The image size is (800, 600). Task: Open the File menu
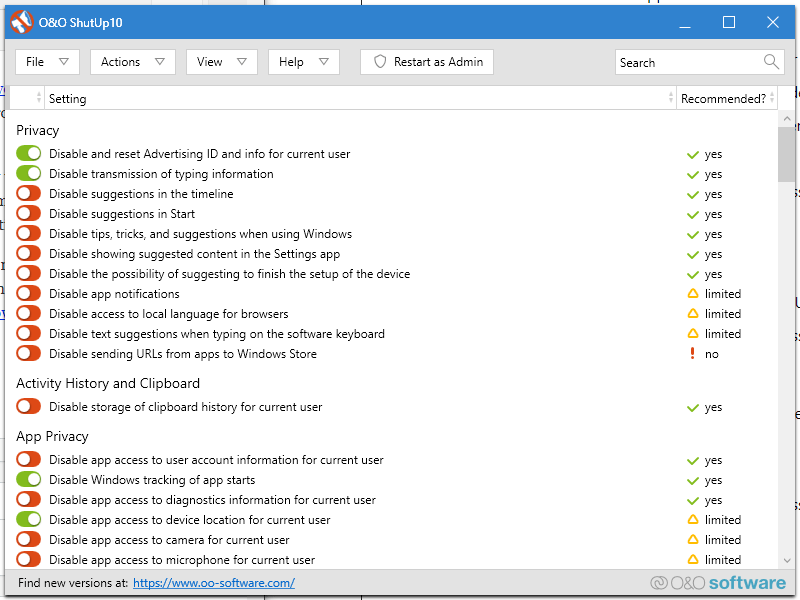[x=47, y=62]
